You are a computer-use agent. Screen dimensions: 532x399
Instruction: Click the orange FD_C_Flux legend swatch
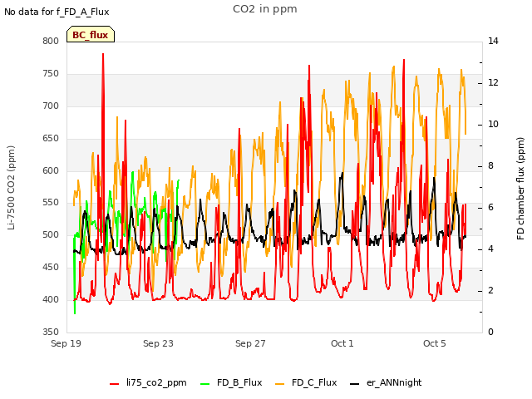tap(279, 384)
